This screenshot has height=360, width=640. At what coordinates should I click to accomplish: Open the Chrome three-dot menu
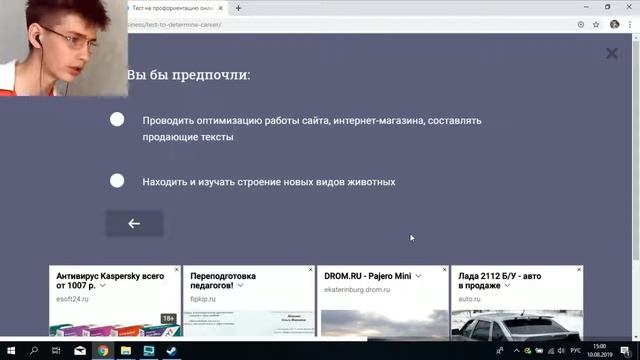click(630, 24)
